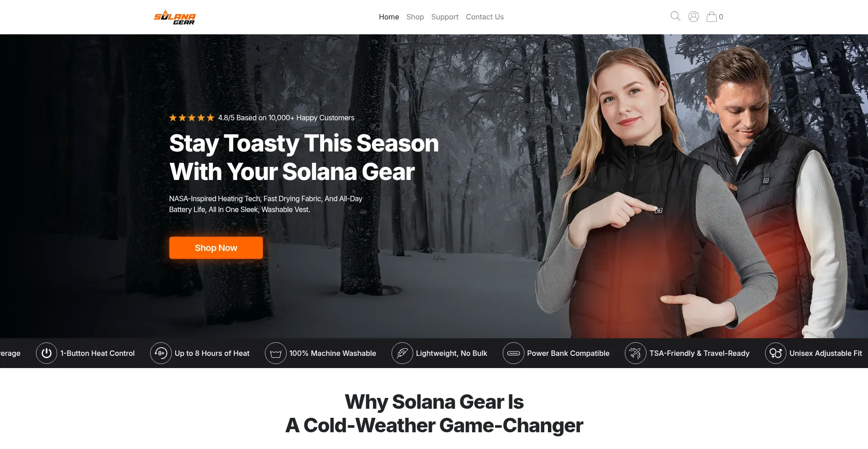Open the Shop menu item
Screen dimensions: 868x449
tap(415, 17)
